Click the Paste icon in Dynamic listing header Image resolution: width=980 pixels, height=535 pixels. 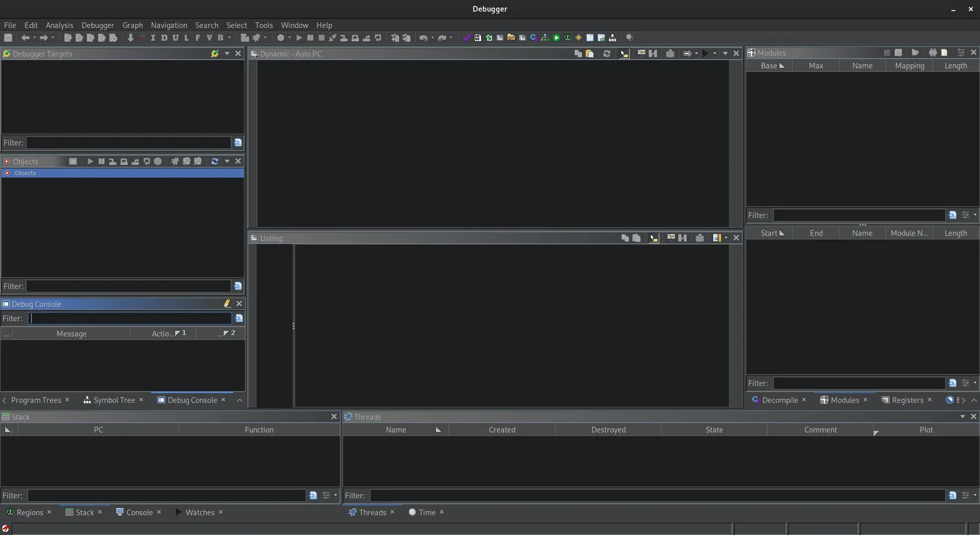coord(590,53)
